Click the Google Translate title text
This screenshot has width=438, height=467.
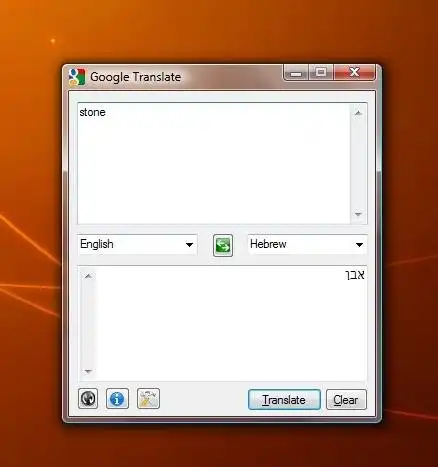click(136, 77)
